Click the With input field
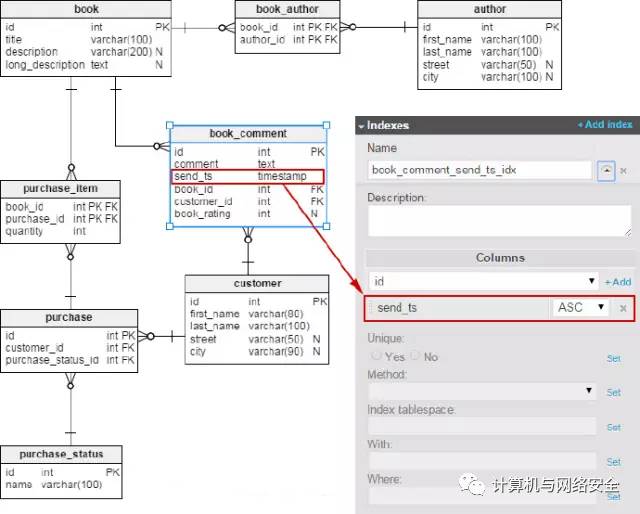The width and height of the screenshot is (640, 514). pyautogui.click(x=482, y=461)
